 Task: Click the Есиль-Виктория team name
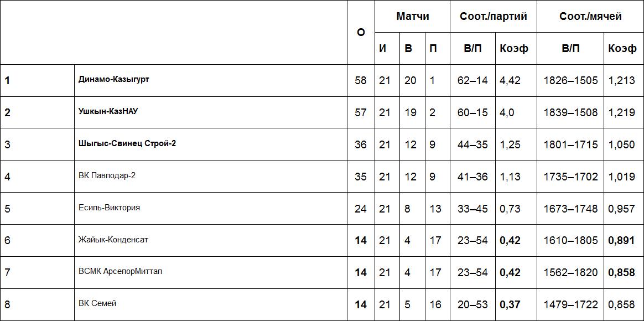110,208
